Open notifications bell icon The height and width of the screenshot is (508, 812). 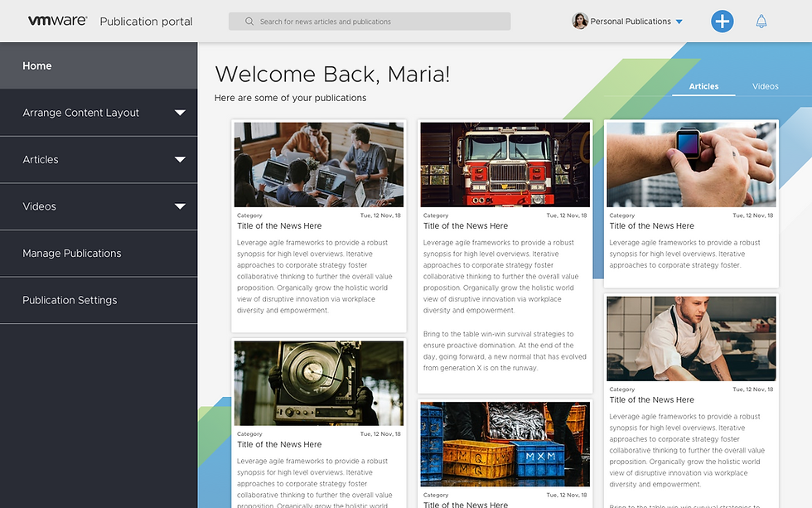pos(761,22)
